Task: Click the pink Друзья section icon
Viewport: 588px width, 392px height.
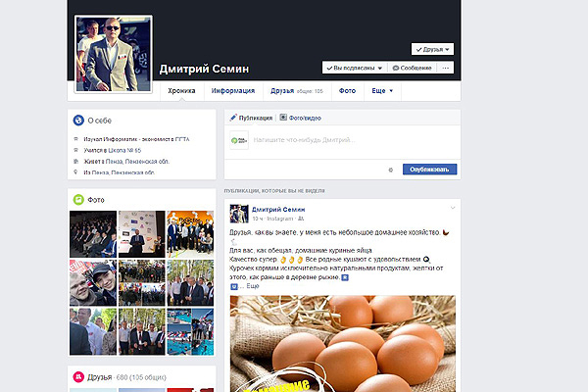Action: pos(78,376)
